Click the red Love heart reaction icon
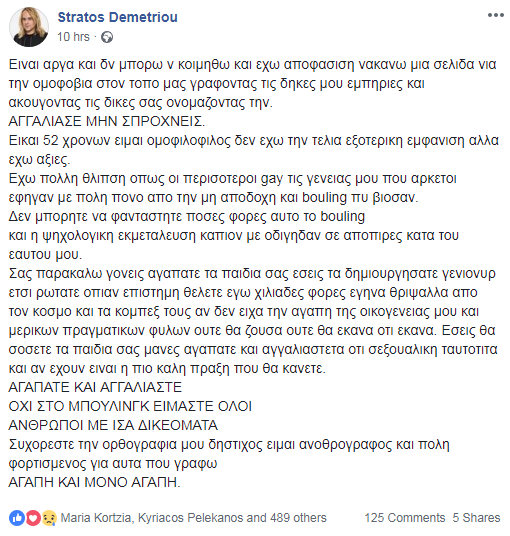 pyautogui.click(x=33, y=518)
